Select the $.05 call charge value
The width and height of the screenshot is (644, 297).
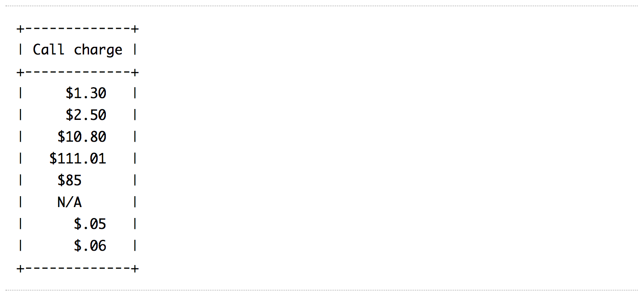[90, 224]
